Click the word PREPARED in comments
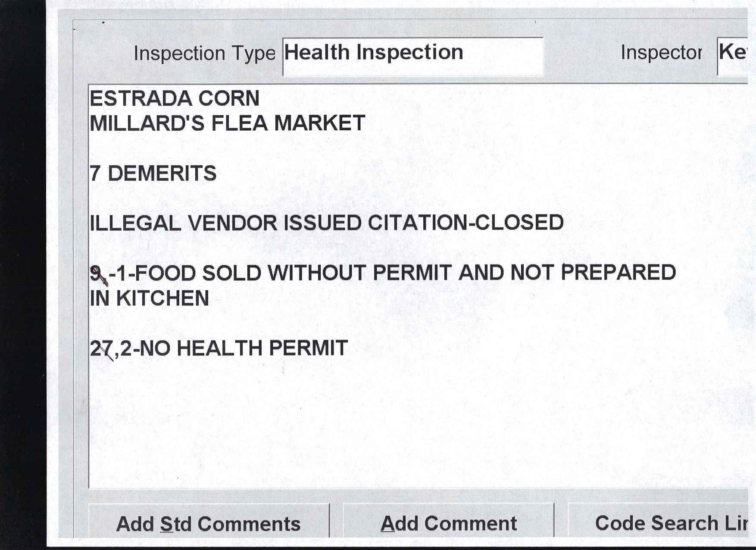Screen dimensions: 756x550 point(618,272)
